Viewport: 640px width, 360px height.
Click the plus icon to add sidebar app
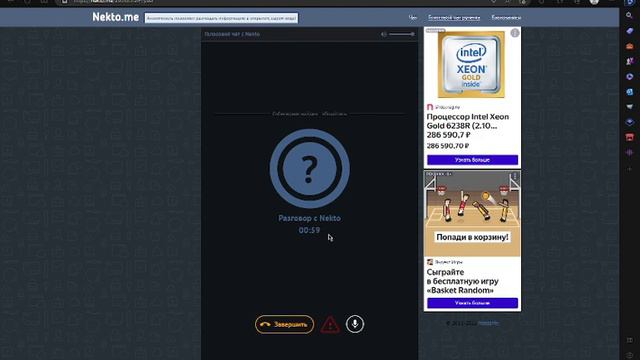[629, 169]
